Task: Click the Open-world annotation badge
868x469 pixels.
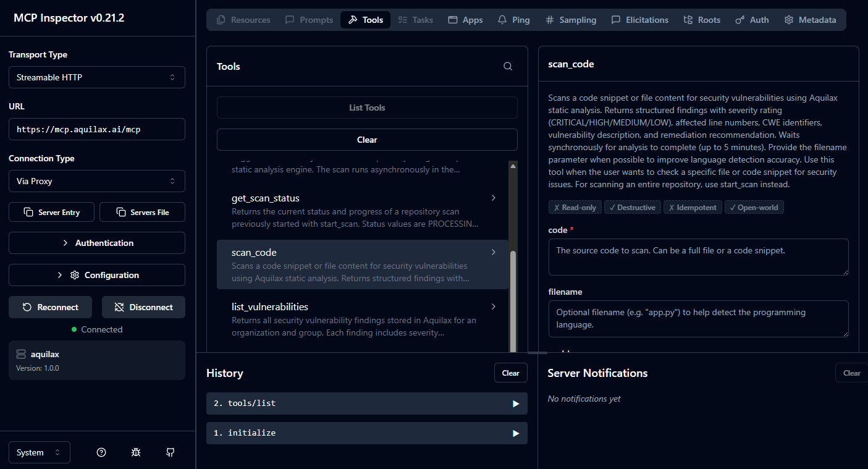Action: coord(754,208)
